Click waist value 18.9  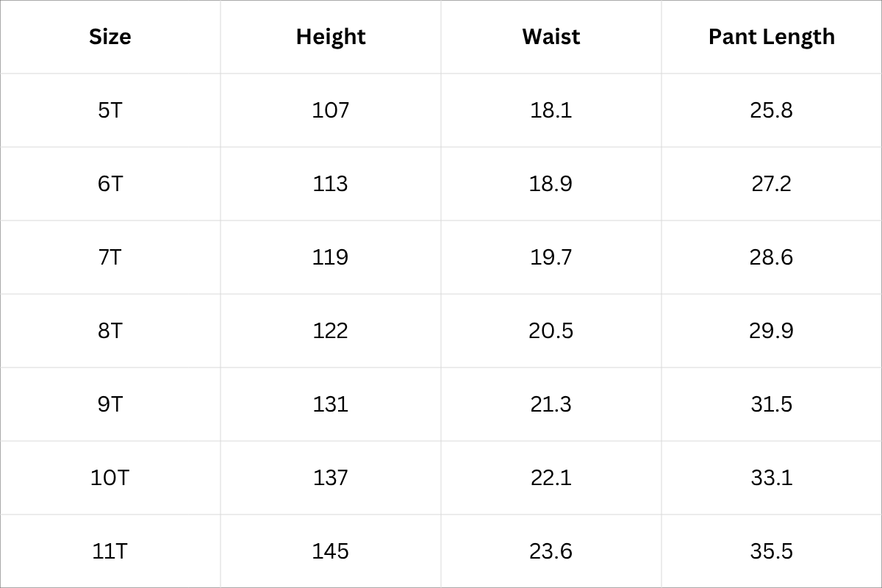(x=551, y=184)
